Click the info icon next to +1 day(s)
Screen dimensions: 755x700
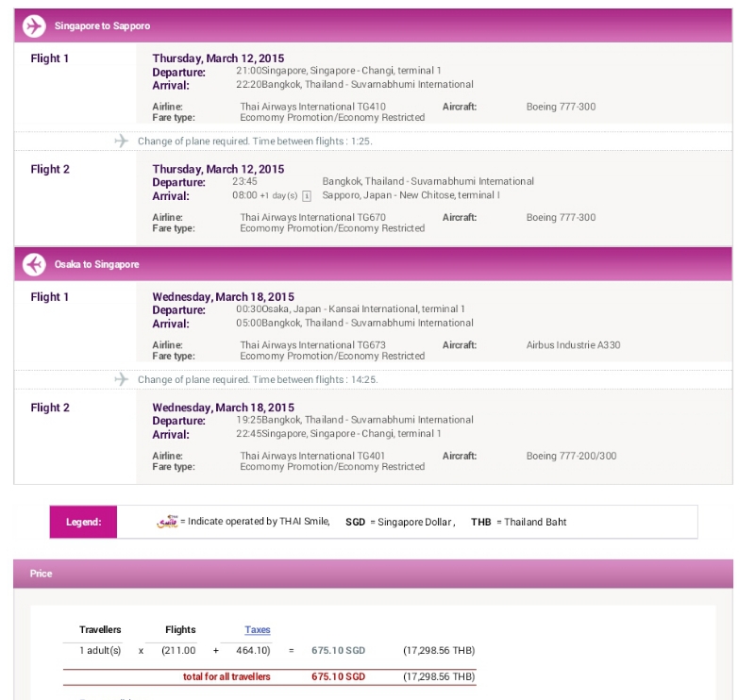307,196
